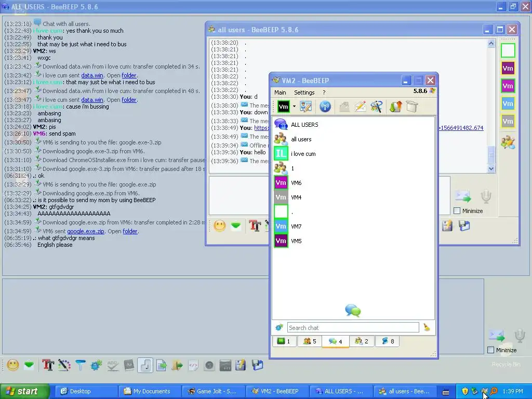Click the blue filter funnel icon
The image size is (532, 399).
coord(81,365)
